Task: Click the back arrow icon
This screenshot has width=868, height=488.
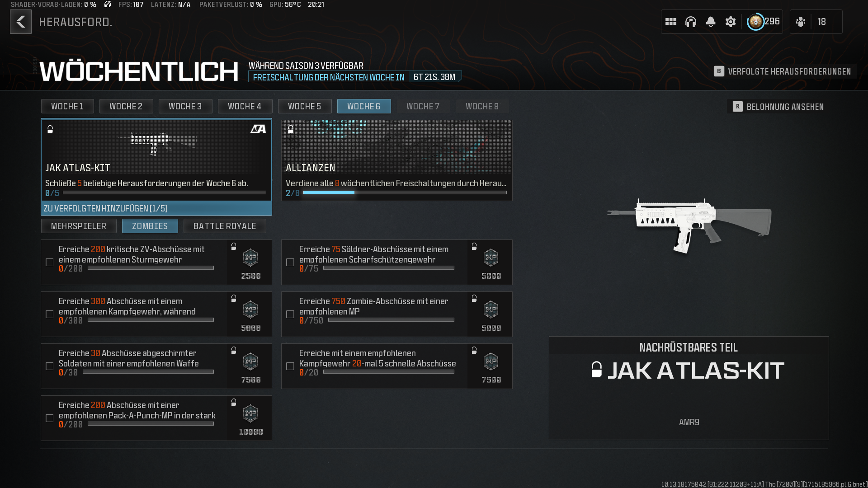Action: tap(21, 22)
